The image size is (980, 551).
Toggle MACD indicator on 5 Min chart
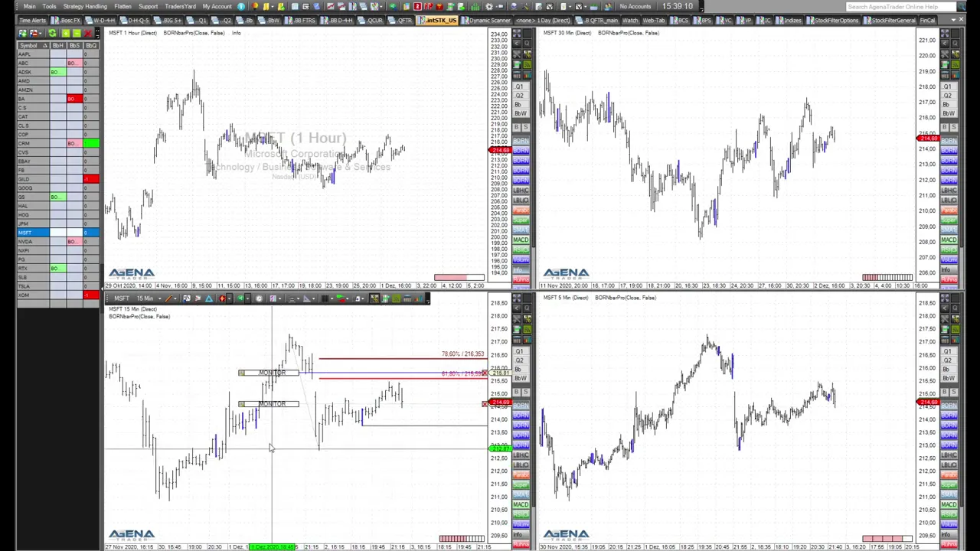(x=949, y=504)
